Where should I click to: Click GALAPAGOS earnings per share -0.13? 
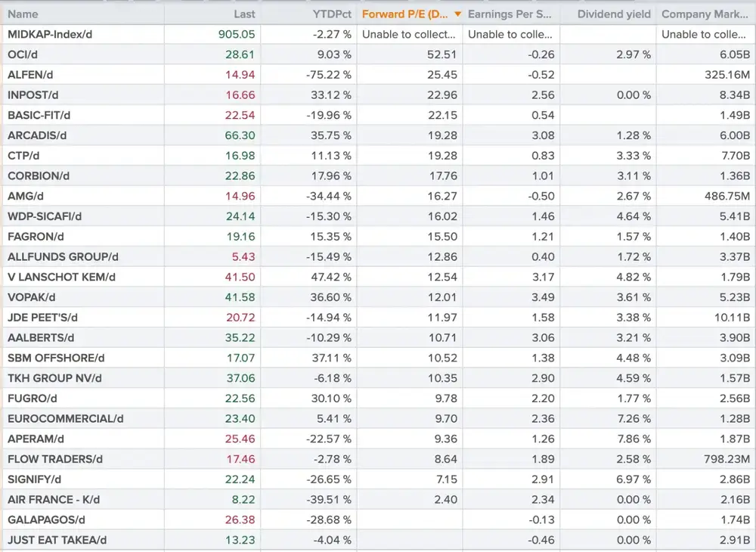point(541,520)
